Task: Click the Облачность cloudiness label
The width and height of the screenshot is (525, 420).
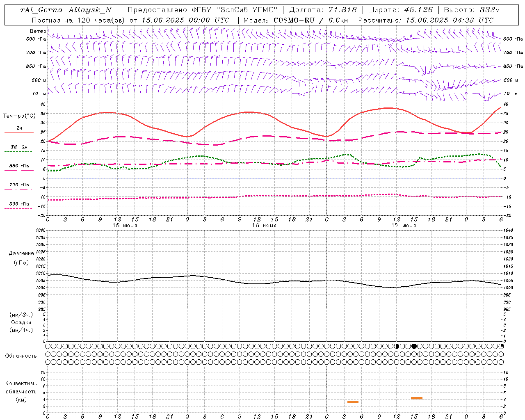Action: [x=21, y=356]
